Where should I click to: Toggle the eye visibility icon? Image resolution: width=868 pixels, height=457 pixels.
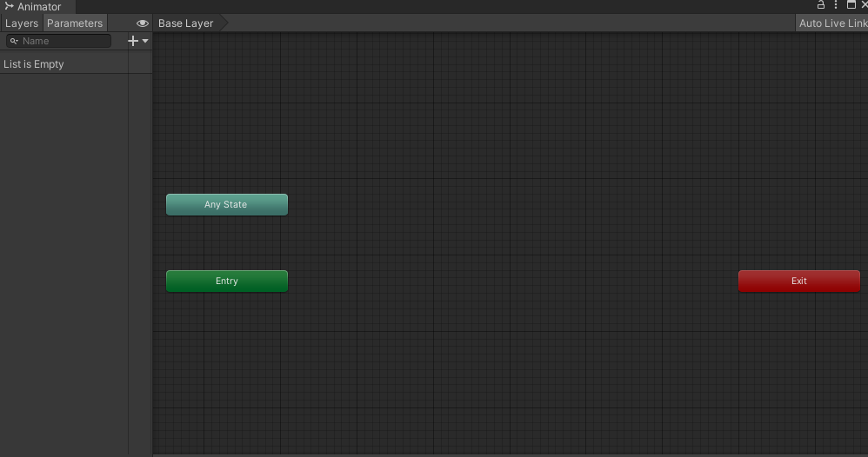pos(143,23)
